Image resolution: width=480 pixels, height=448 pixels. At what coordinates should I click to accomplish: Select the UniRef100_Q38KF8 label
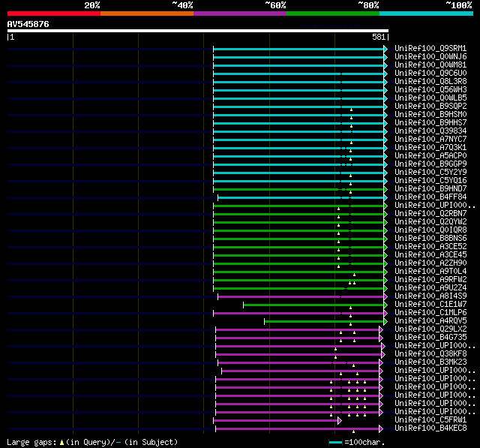point(430,354)
